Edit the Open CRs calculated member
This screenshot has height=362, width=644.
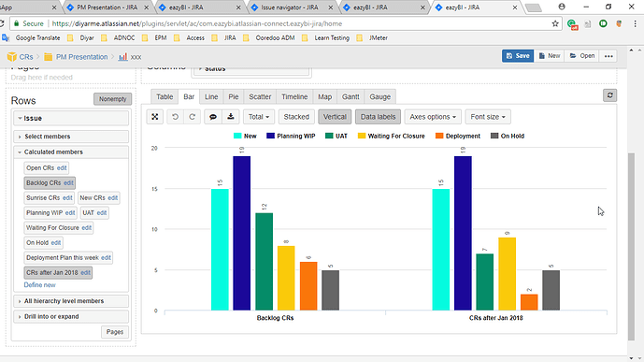[62, 168]
